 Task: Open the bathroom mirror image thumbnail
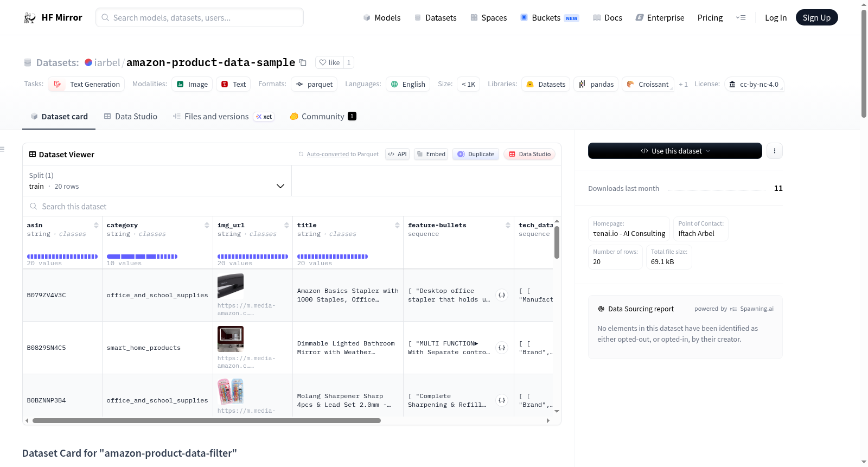[231, 339]
